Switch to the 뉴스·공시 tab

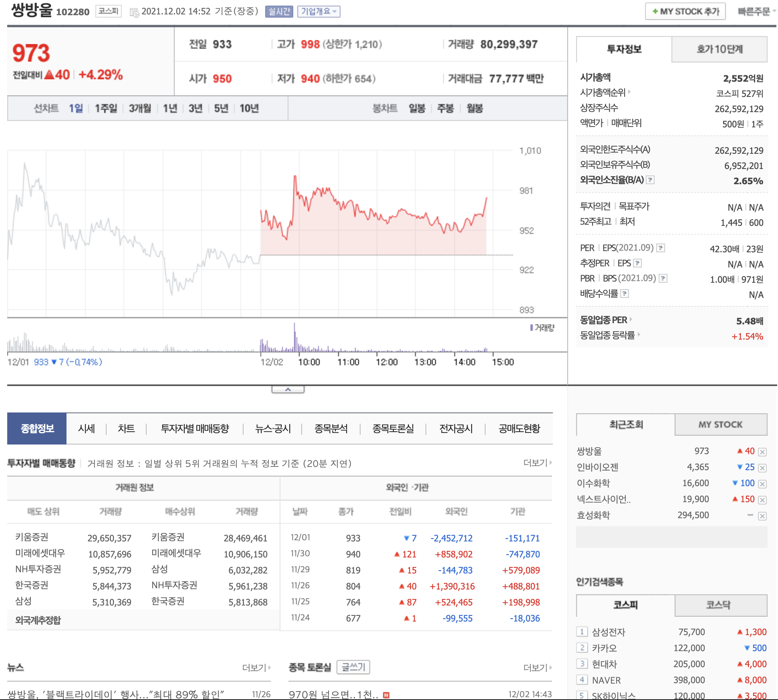(x=273, y=428)
